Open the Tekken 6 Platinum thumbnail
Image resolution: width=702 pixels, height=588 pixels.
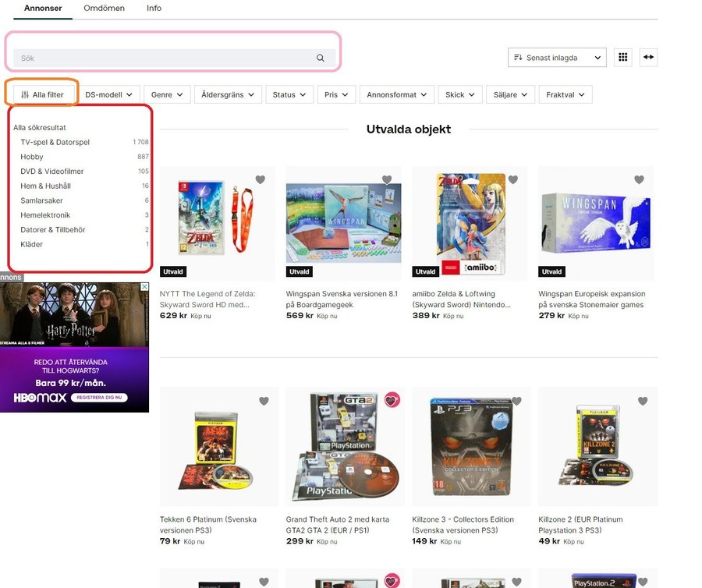point(218,447)
